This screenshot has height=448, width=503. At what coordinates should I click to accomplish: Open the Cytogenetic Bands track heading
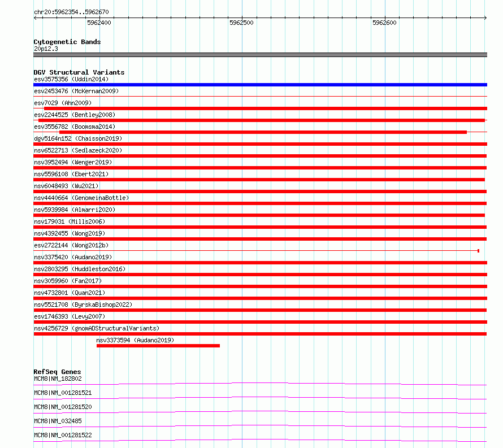[67, 42]
